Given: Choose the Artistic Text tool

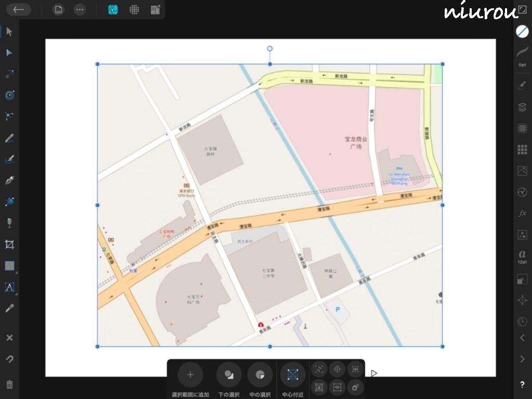Looking at the screenshot, I should [x=9, y=287].
